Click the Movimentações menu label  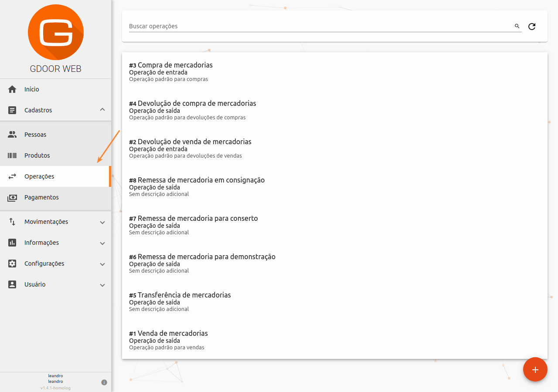[46, 222]
